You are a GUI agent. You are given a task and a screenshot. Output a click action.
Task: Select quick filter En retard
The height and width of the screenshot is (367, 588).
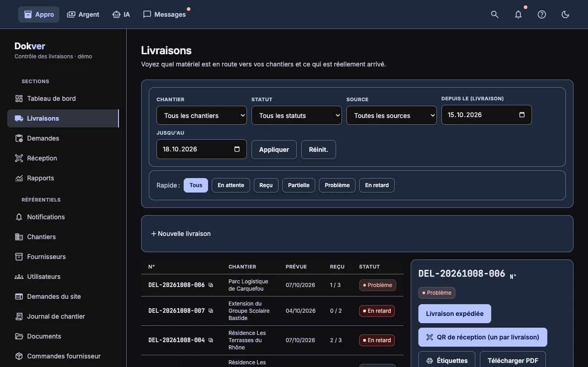coord(377,185)
